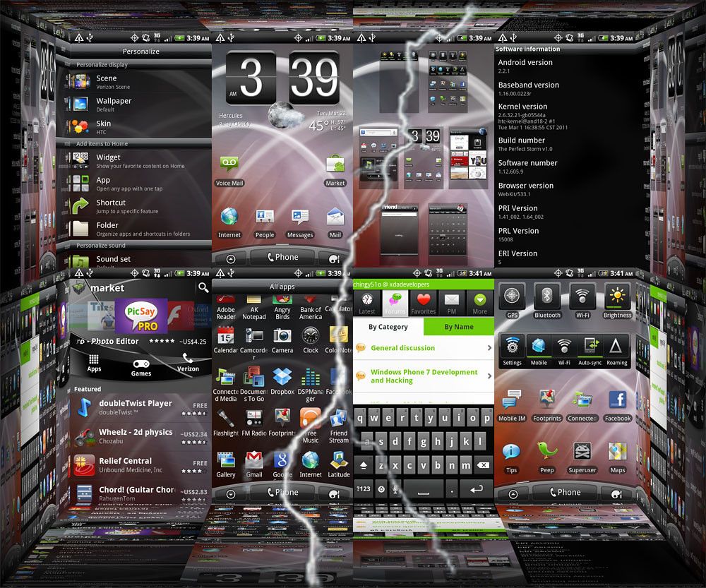Switch to Latest tab in XDA app
Viewport: 706px width, 588px height.
coord(367,303)
